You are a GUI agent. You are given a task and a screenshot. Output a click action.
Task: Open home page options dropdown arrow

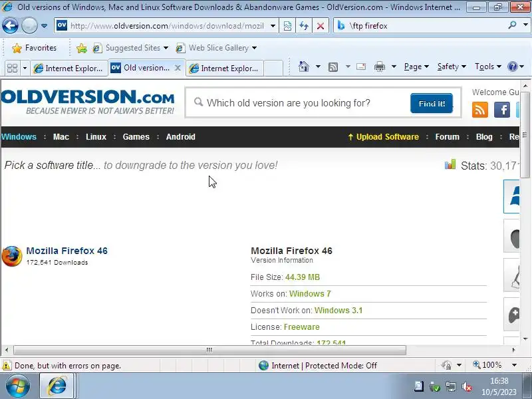[318, 66]
